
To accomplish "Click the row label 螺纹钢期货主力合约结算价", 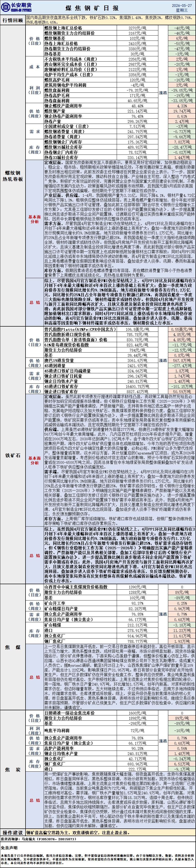I will click(70, 33).
